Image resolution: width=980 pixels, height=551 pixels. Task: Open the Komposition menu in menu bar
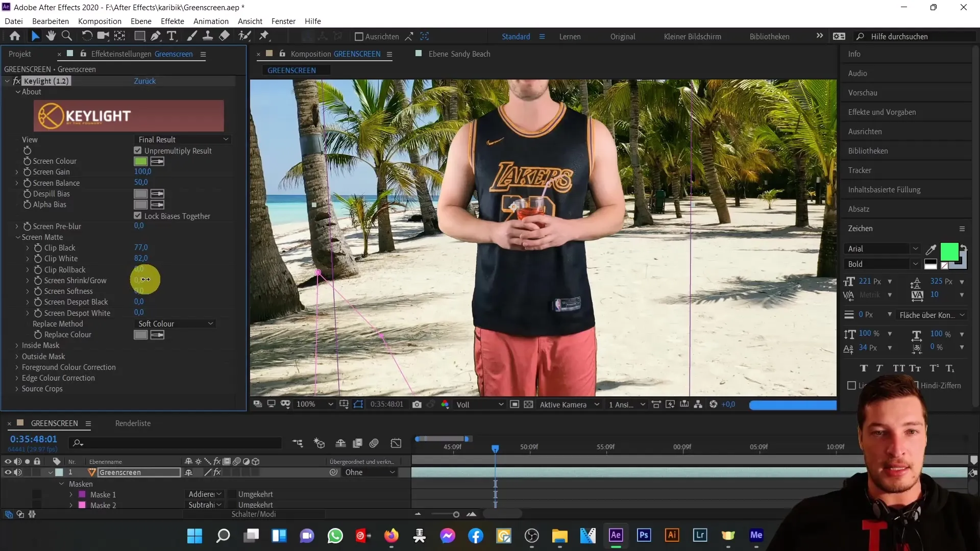100,21
